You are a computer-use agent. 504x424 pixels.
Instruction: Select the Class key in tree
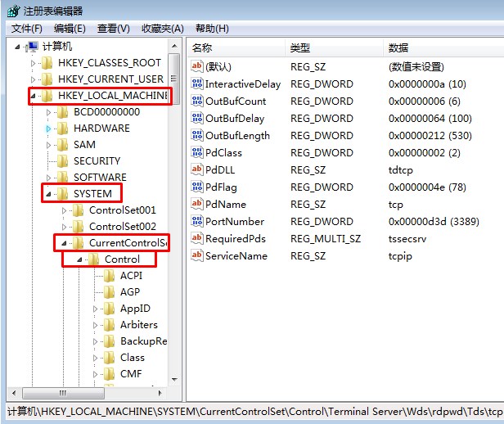[x=132, y=358]
